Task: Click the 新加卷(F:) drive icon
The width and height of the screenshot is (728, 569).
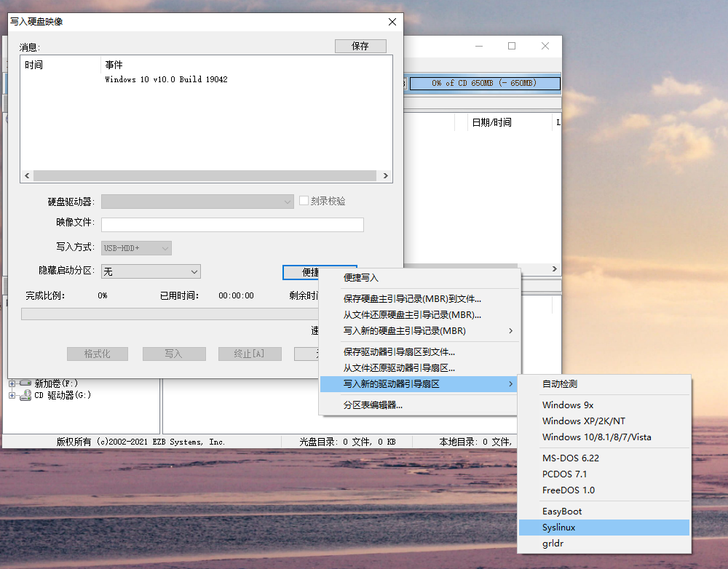Action: click(x=25, y=383)
